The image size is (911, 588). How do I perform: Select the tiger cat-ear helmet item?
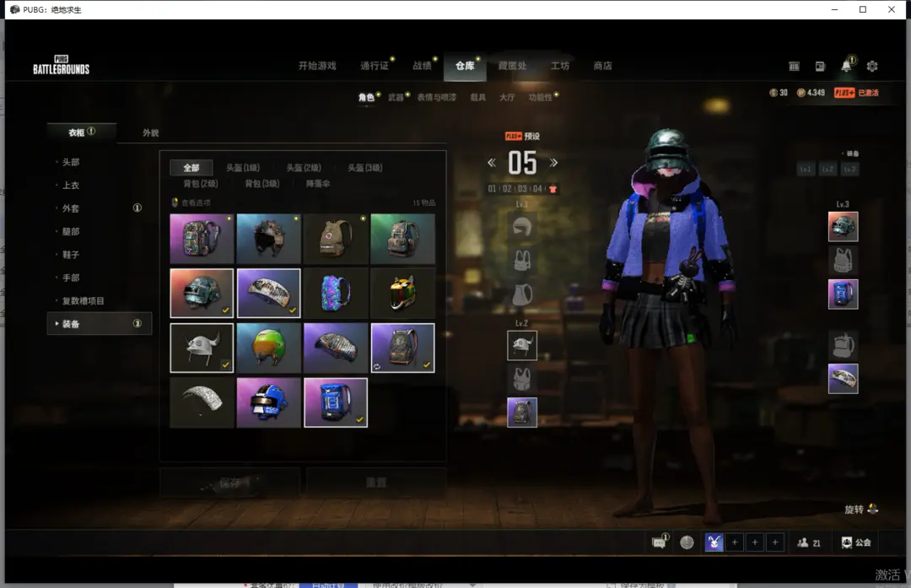tap(402, 293)
